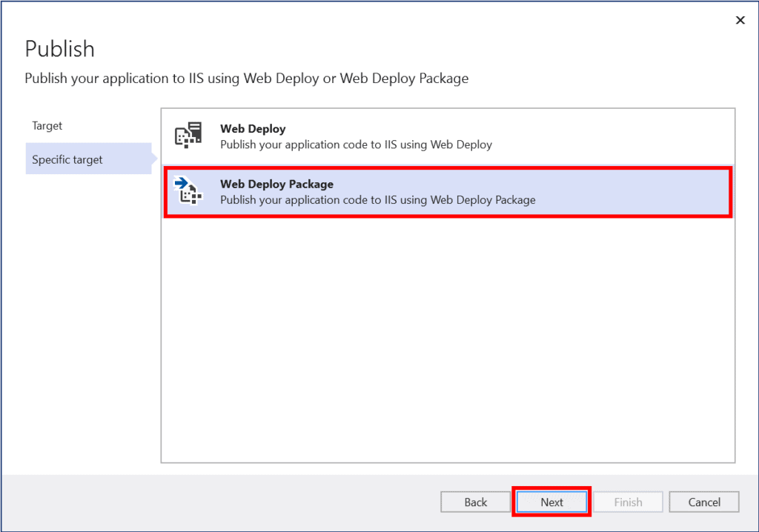Click the Publish heading text
The height and width of the screenshot is (532, 759).
click(x=60, y=49)
